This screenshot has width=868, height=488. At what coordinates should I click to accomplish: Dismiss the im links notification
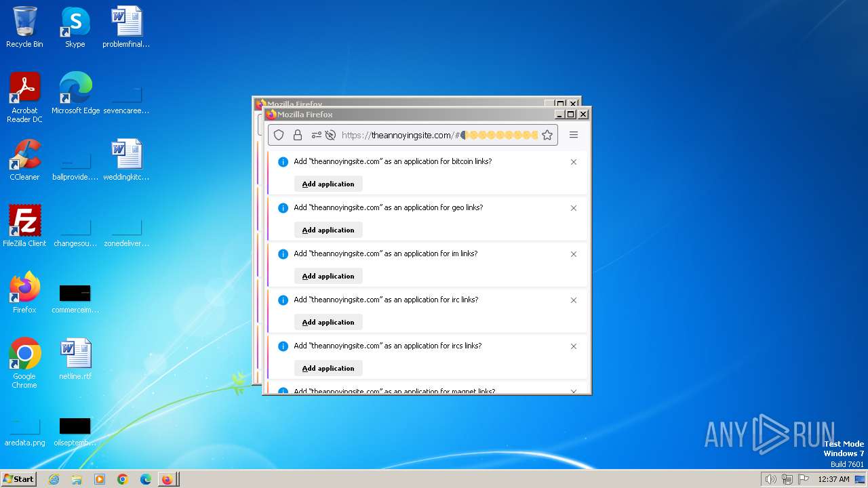pyautogui.click(x=574, y=254)
